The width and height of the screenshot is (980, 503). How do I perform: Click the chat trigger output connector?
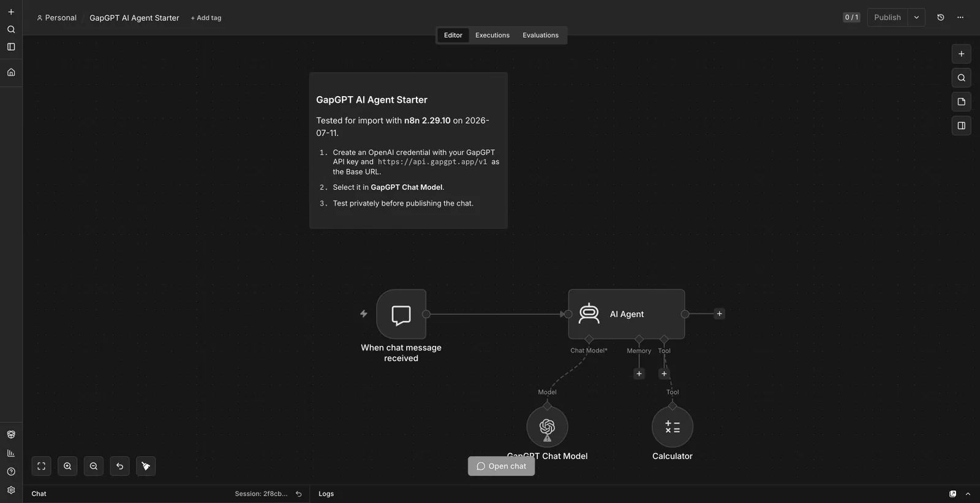click(426, 314)
